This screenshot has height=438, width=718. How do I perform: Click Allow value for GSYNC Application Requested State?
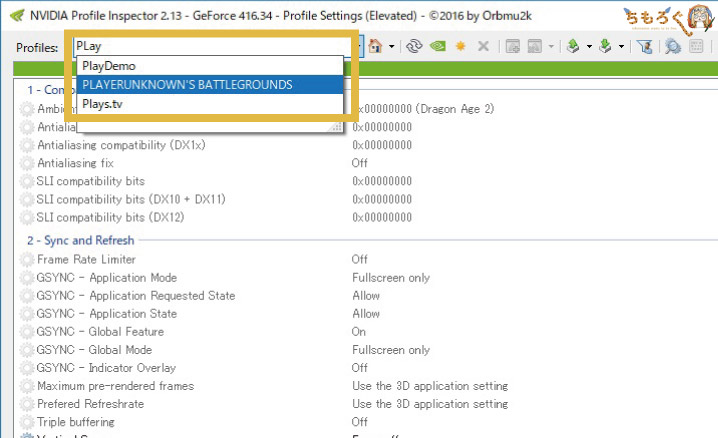(366, 296)
